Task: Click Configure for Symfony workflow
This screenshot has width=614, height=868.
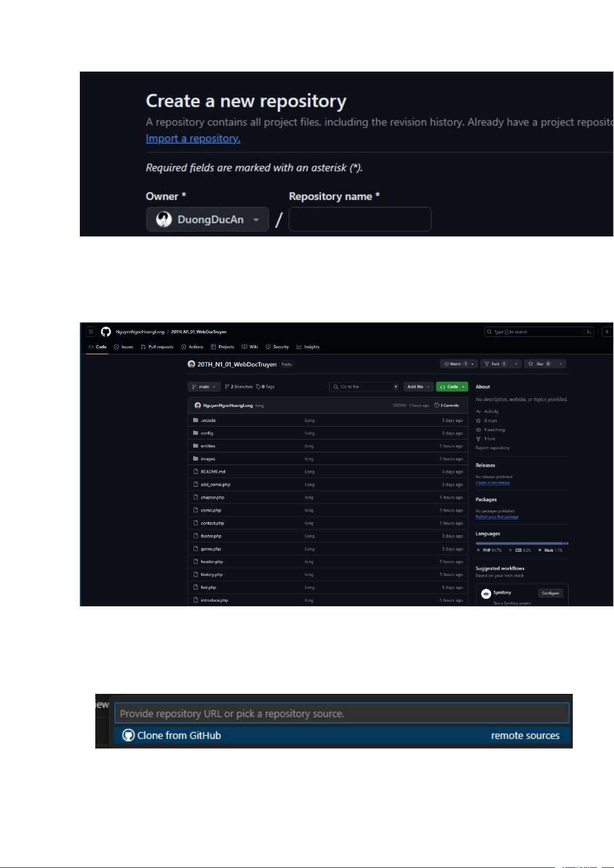Action: (551, 593)
